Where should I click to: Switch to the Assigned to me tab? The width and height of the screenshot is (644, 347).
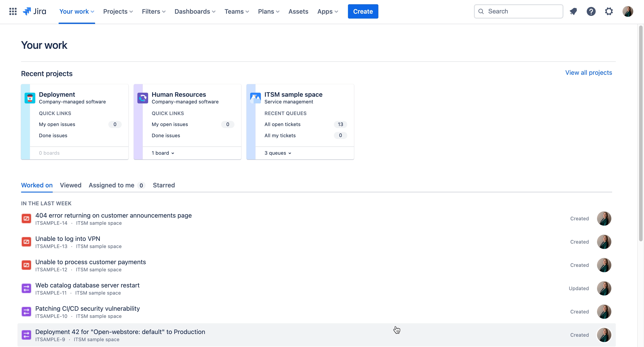pos(111,185)
